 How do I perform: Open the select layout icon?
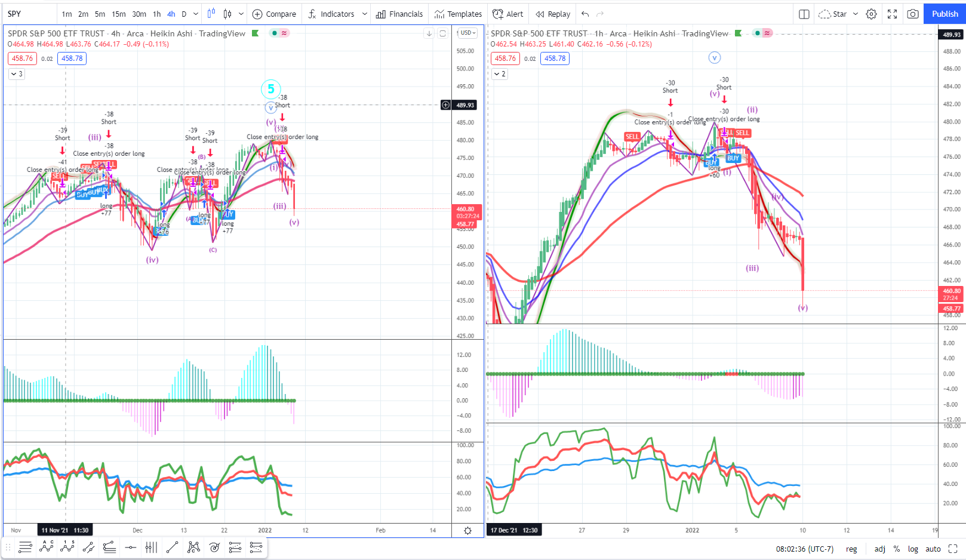[x=804, y=14]
